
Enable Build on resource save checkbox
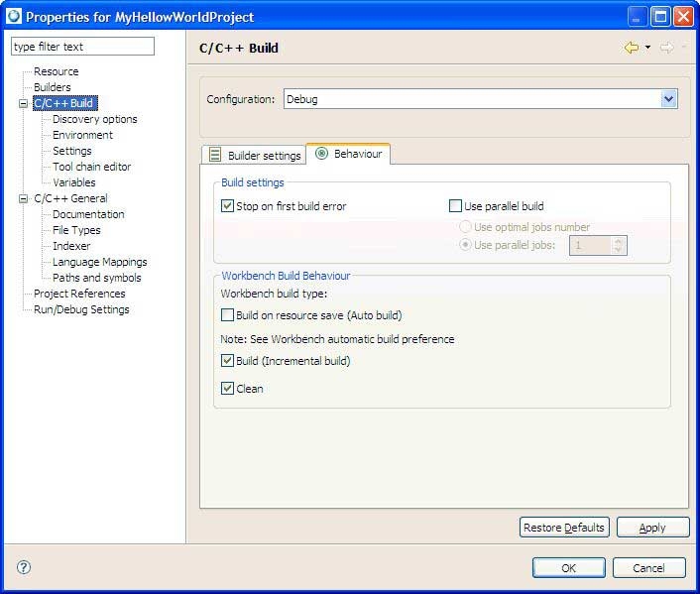click(x=227, y=315)
